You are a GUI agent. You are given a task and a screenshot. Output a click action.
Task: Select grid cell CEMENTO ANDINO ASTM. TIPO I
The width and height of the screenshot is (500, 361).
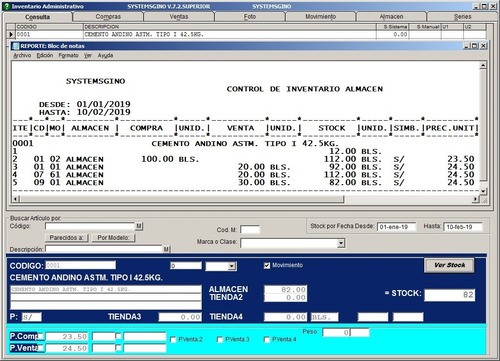pyautogui.click(x=230, y=34)
